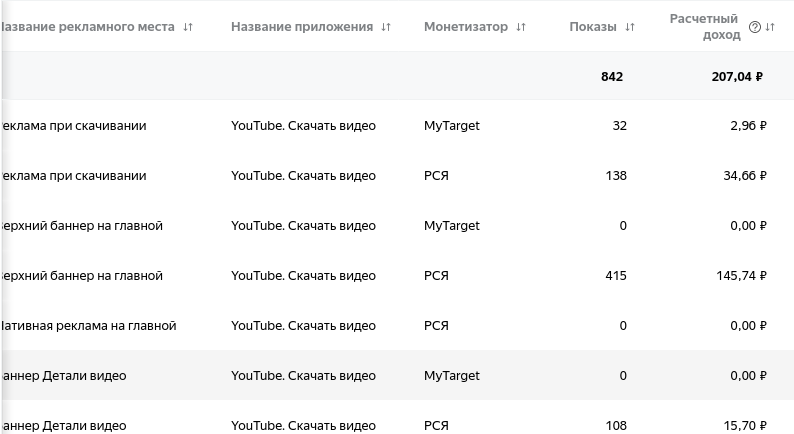This screenshot has width=794, height=434.
Task: Sort by Расчетный доход arrows icon
Action: [x=769, y=27]
